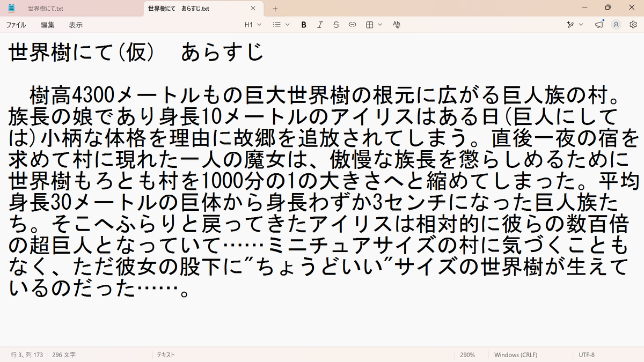
Task: Open the table insertion dropdown
Action: pyautogui.click(x=374, y=25)
